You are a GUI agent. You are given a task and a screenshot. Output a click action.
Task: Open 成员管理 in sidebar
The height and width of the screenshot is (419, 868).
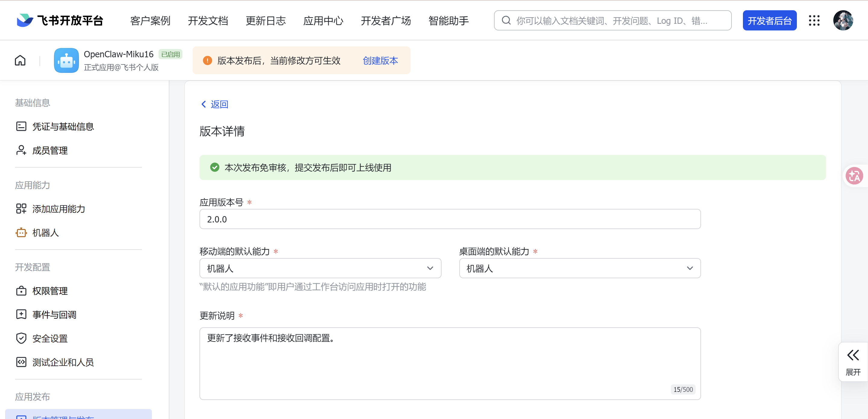pyautogui.click(x=50, y=150)
